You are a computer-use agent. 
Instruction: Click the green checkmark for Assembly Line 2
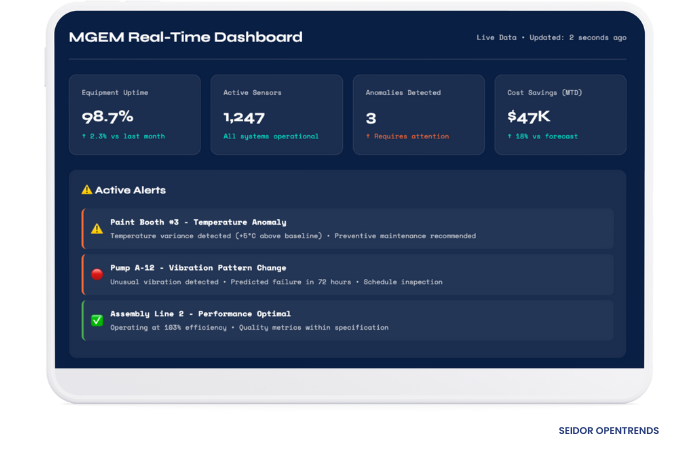pyautogui.click(x=97, y=320)
